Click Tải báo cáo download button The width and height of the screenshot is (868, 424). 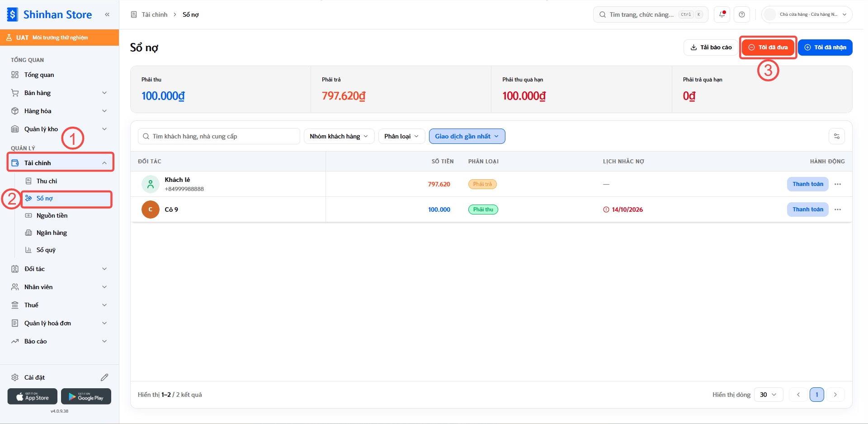tap(711, 48)
